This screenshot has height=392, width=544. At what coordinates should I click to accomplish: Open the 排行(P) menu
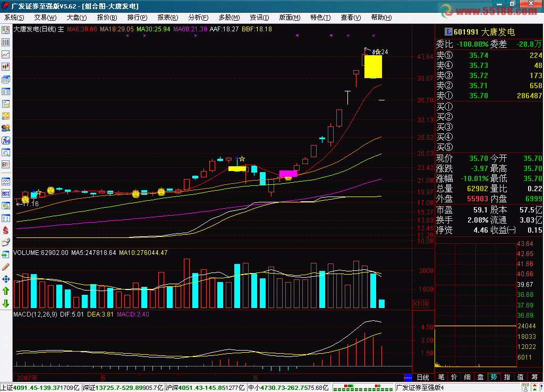coord(137,18)
